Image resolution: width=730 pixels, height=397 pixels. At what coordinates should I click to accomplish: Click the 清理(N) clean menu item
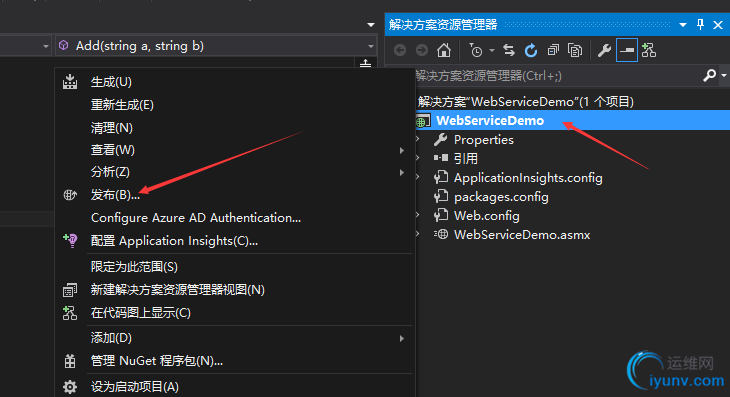(x=235, y=128)
